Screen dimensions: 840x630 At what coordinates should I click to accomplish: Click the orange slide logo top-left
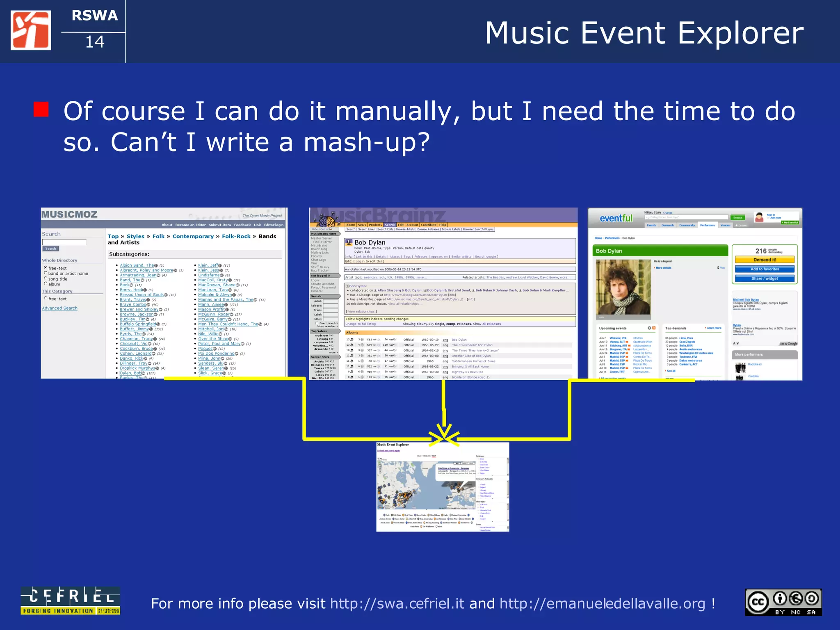[x=31, y=30]
